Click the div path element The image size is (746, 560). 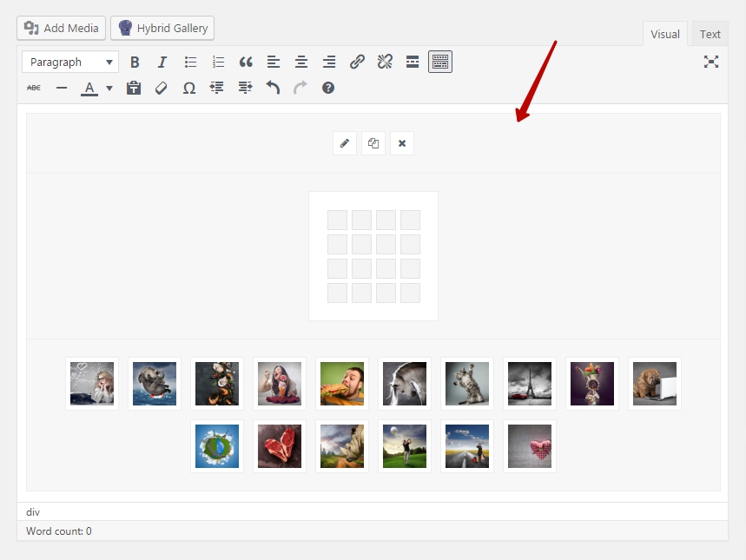[33, 512]
